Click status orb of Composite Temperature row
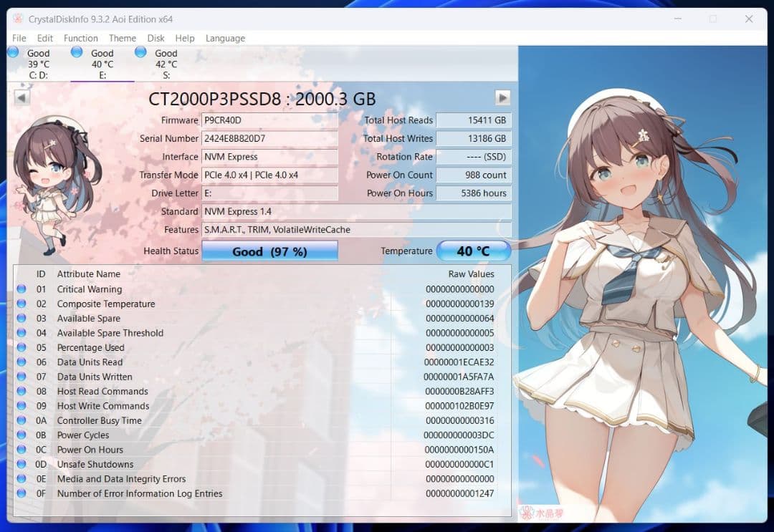The image size is (774, 532). click(x=21, y=304)
